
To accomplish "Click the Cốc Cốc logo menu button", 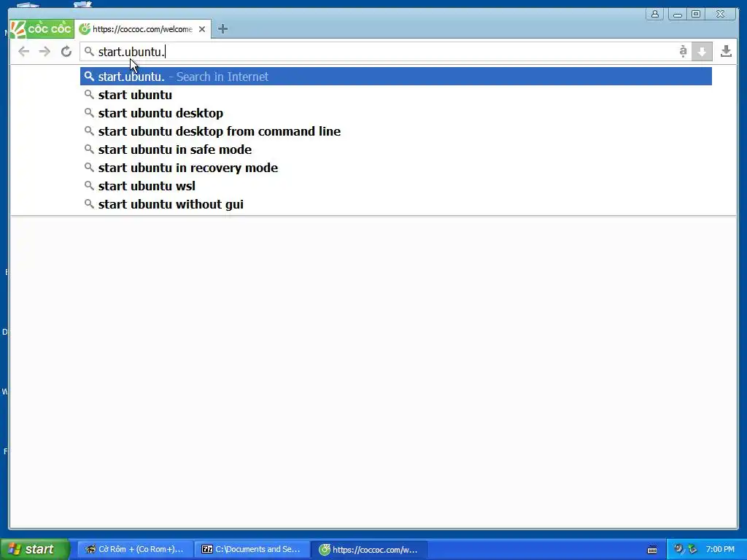I will pos(42,28).
